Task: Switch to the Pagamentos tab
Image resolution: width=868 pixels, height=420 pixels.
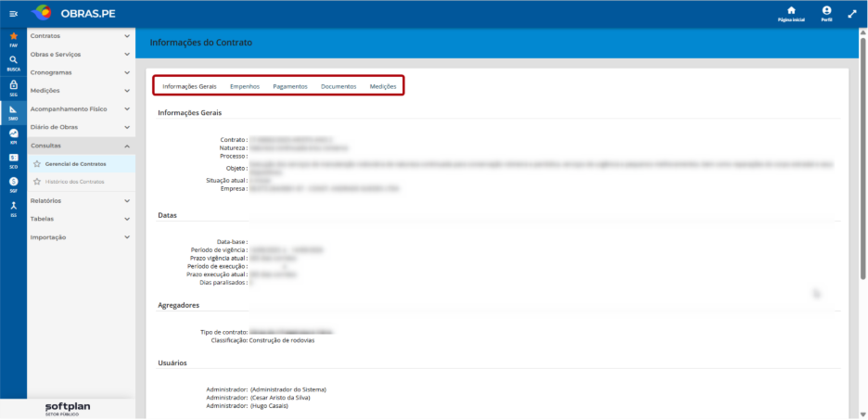Action: [290, 86]
